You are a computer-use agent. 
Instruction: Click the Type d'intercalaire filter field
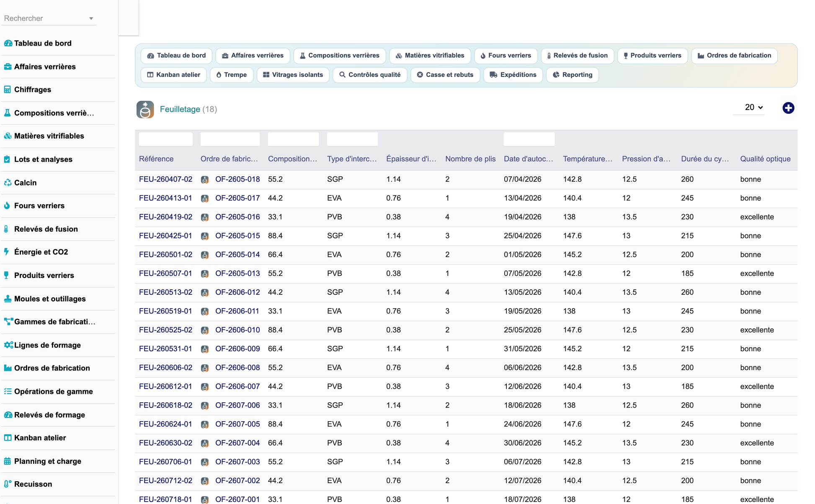(x=352, y=139)
